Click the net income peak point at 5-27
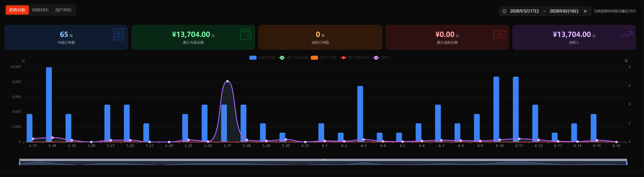The image size is (644, 177). [227, 81]
